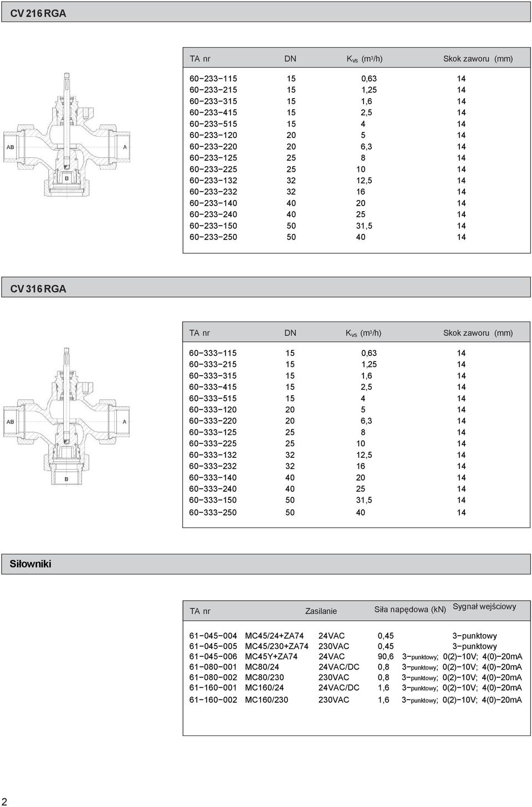Click part number 60-233-125
The width and height of the screenshot is (532, 807).
[x=213, y=158]
